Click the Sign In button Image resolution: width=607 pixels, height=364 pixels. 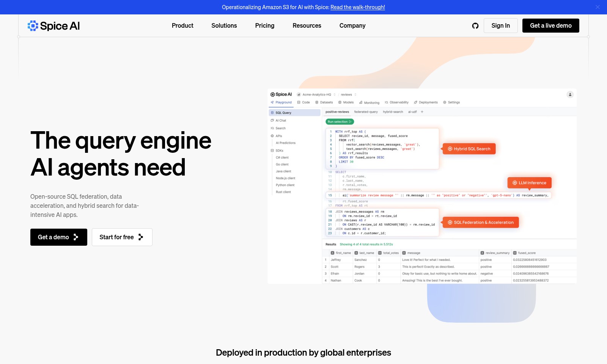coord(501,26)
